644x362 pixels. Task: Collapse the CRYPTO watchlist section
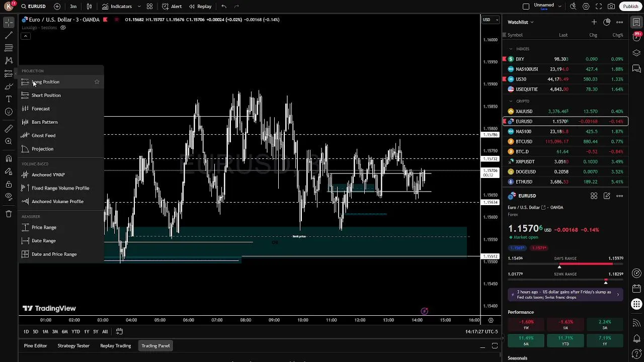[511, 101]
